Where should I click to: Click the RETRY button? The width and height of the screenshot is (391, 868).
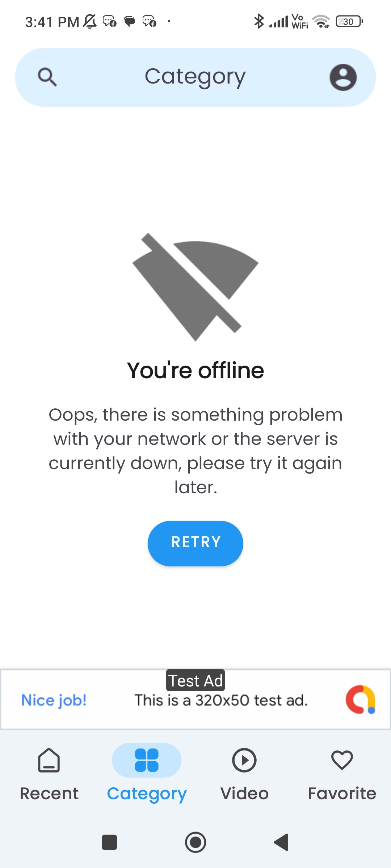(x=195, y=543)
